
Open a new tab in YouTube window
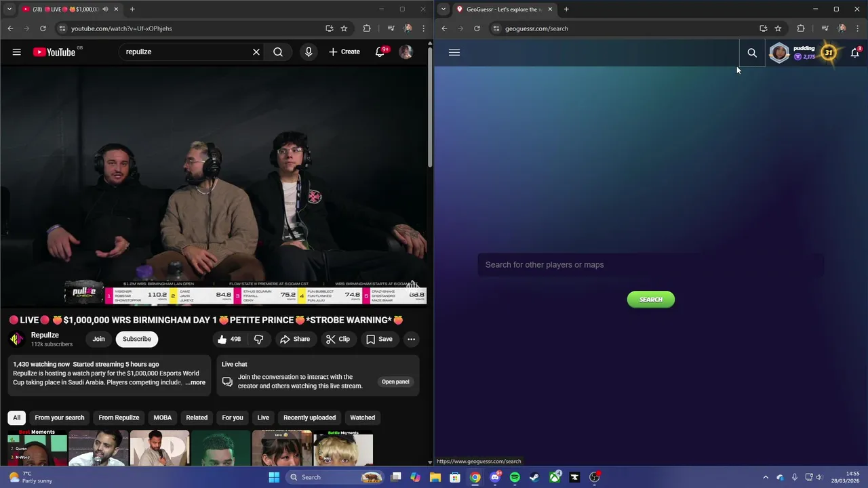tap(132, 9)
